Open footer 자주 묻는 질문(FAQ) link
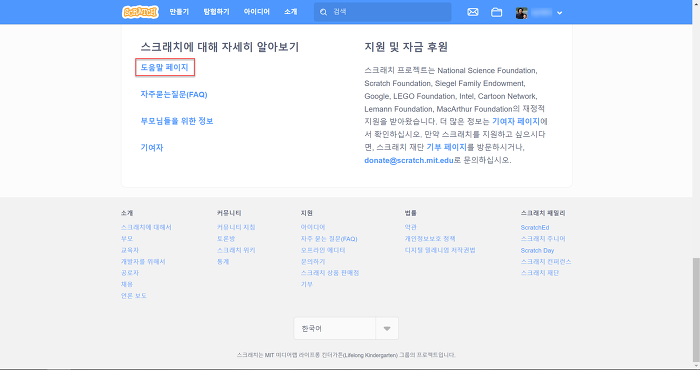This screenshot has width=700, height=370. (x=329, y=239)
